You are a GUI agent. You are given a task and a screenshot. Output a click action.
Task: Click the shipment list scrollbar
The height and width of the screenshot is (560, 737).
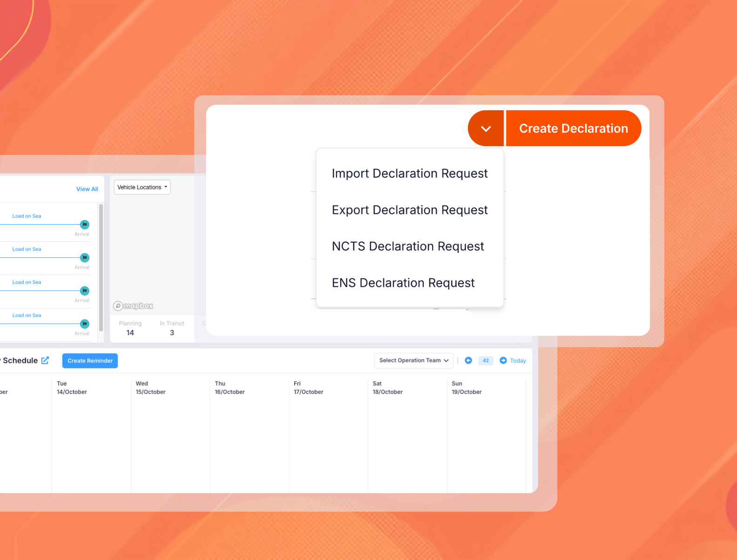click(x=101, y=267)
